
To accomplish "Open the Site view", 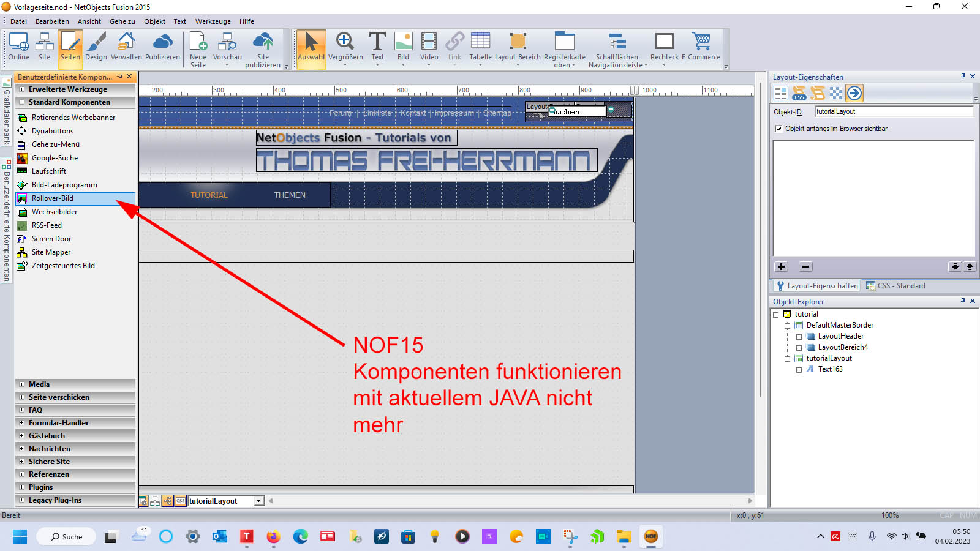I will 45,47.
